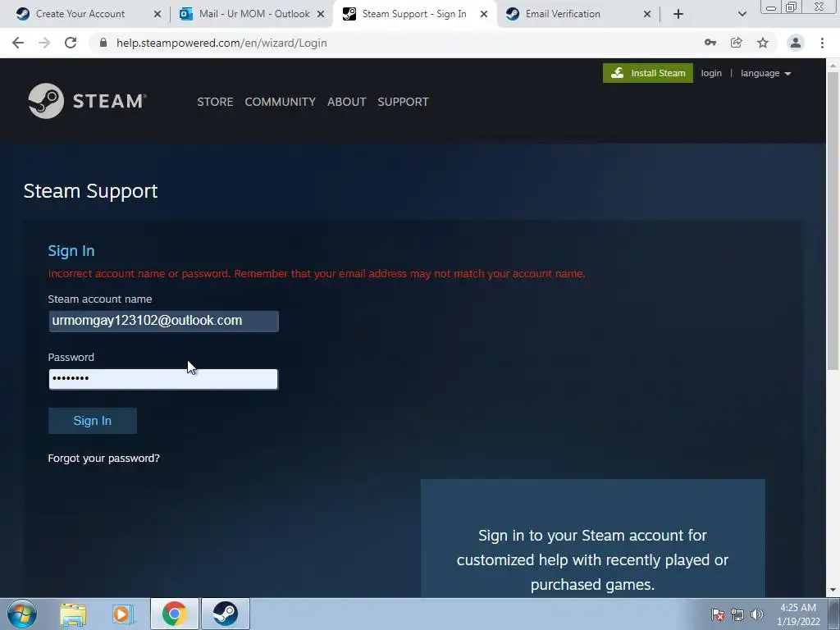Click the padlock site info icon

coord(103,43)
